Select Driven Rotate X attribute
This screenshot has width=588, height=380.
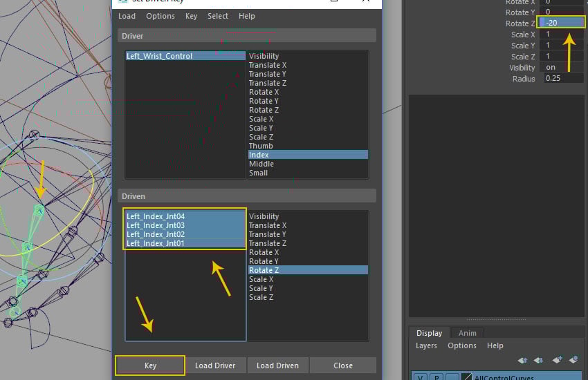pyautogui.click(x=308, y=252)
